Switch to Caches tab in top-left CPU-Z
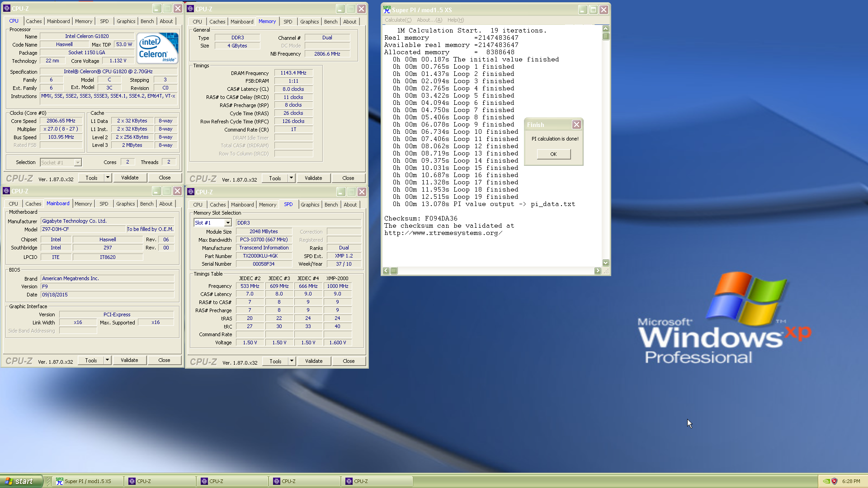This screenshot has height=488, width=868. coord(33,21)
